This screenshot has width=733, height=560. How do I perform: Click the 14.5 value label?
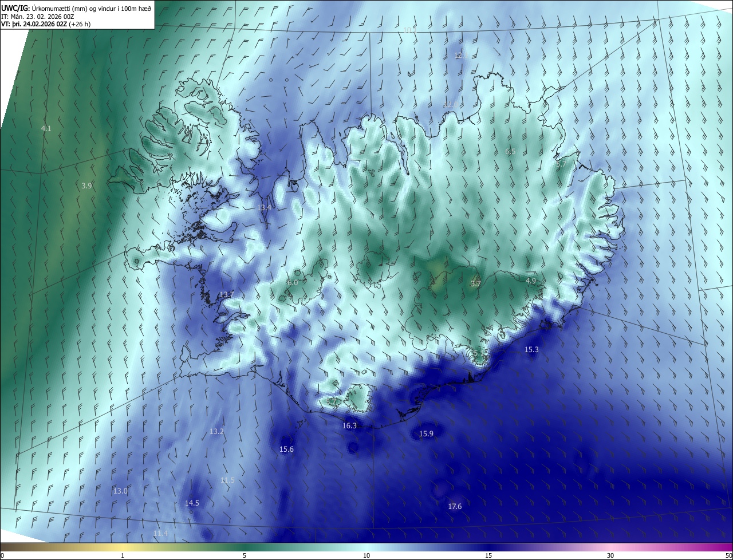(192, 503)
